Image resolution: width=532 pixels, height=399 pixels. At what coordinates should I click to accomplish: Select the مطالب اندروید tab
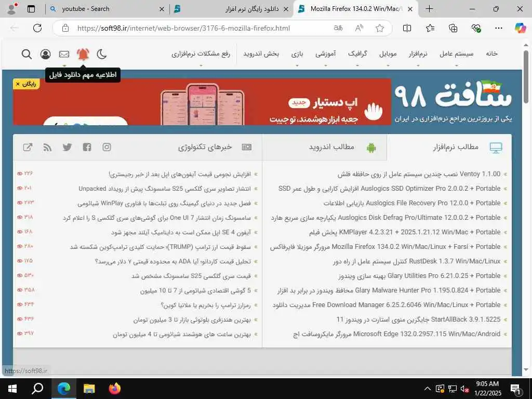click(x=325, y=147)
